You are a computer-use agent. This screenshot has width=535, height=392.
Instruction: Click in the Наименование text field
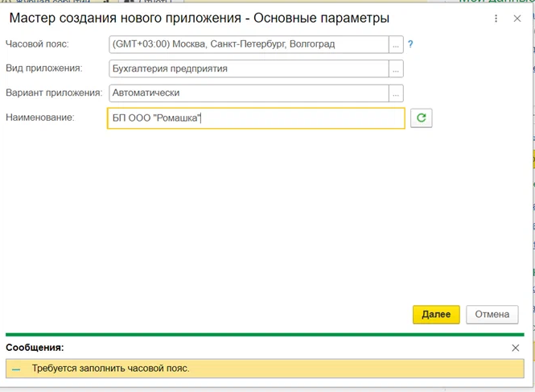pos(256,118)
